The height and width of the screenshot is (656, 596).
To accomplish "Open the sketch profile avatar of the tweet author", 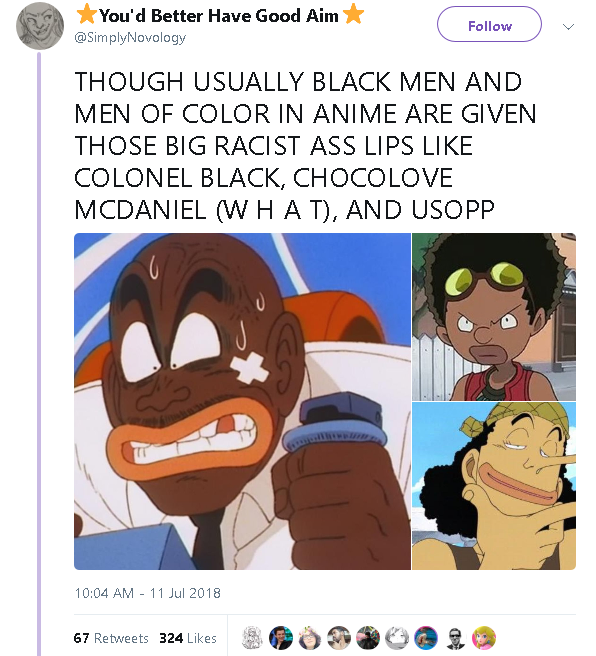I will (x=40, y=26).
